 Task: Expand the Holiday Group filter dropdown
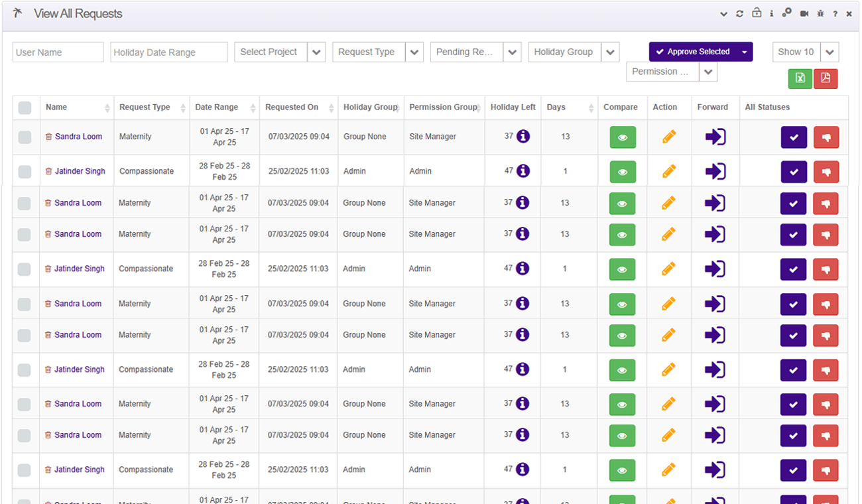click(x=609, y=52)
